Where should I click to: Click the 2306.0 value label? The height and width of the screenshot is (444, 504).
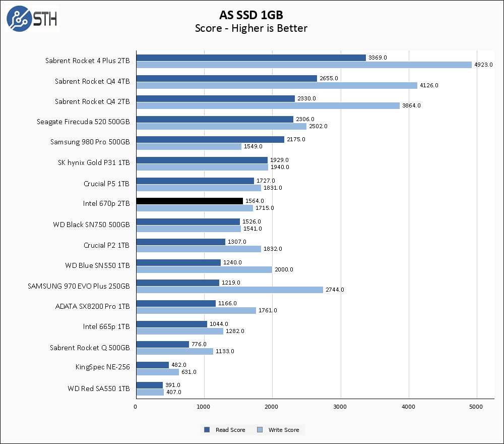[305, 120]
